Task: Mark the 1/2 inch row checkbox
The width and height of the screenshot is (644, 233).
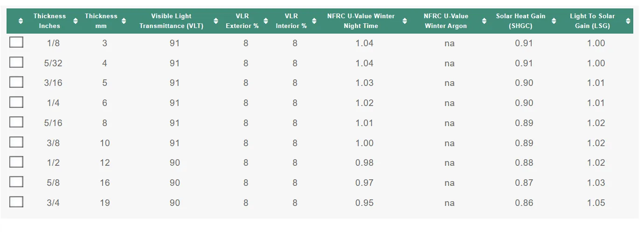Action: point(16,162)
